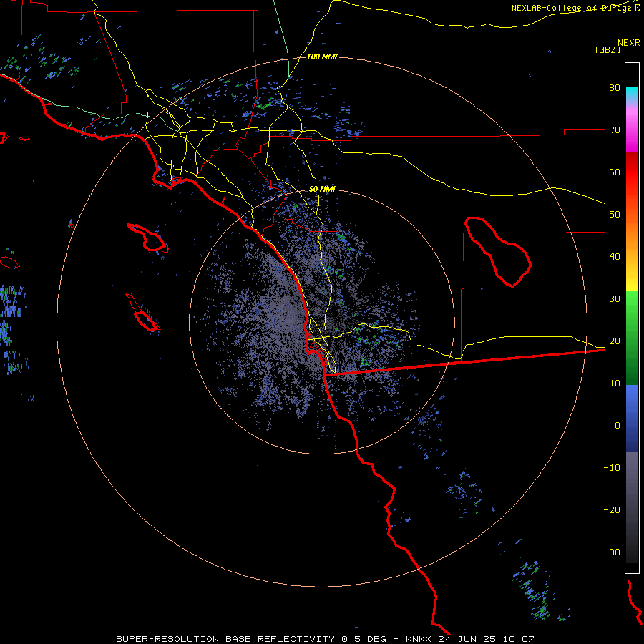Image resolution: width=644 pixels, height=644 pixels.
Task: Click the 70 dBZ scale label
Action: pyautogui.click(x=615, y=130)
